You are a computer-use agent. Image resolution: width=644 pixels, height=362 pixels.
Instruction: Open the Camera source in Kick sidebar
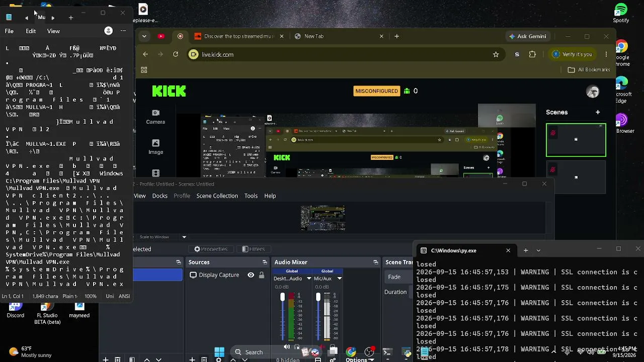[155, 117]
